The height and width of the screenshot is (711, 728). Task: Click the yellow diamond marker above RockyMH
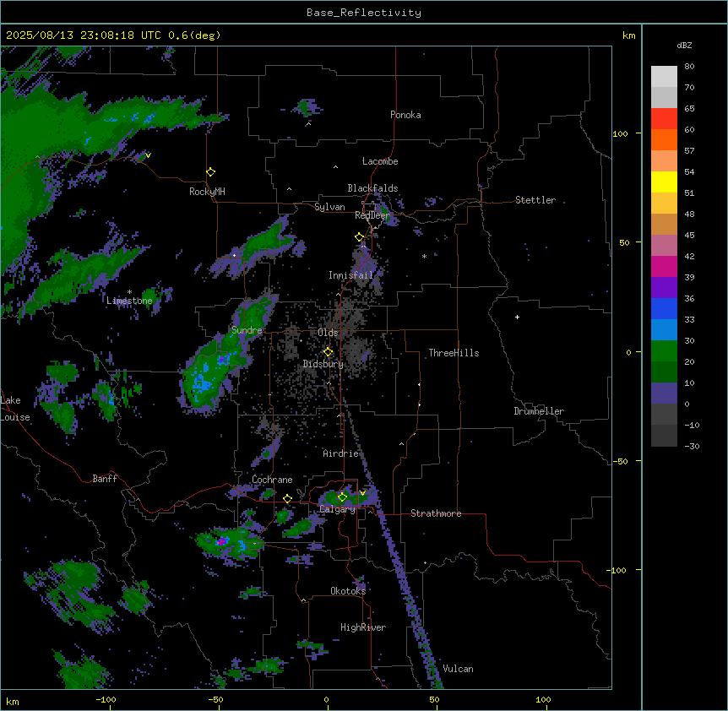(x=210, y=172)
